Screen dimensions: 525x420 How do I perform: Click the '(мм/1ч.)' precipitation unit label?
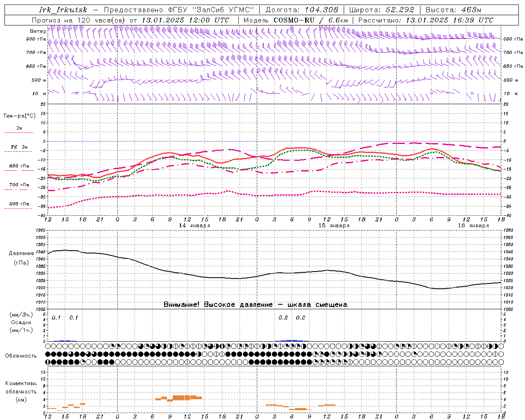point(21,330)
